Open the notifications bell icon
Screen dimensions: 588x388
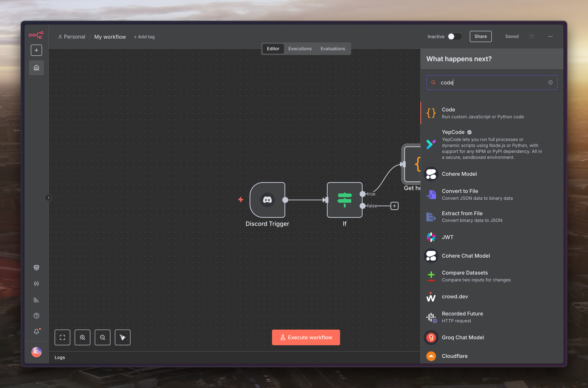pyautogui.click(x=36, y=331)
